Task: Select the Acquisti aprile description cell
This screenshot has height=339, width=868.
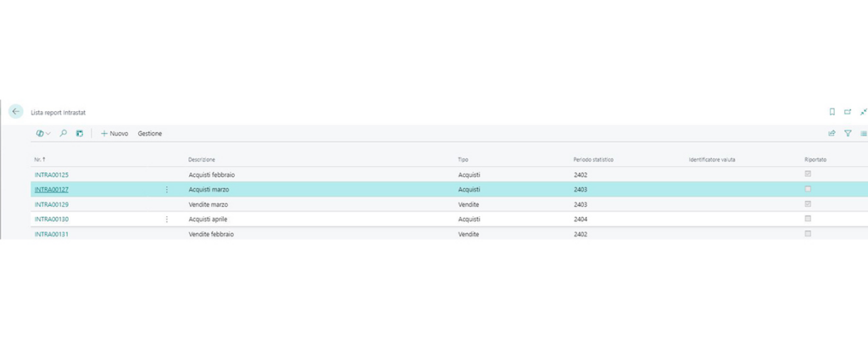Action: (209, 220)
